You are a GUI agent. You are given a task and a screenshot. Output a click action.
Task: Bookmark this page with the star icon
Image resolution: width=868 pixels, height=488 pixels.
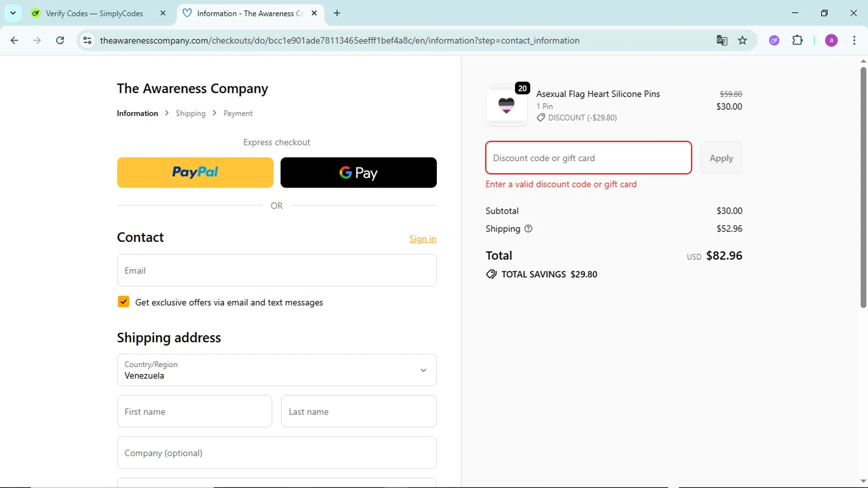pos(742,41)
